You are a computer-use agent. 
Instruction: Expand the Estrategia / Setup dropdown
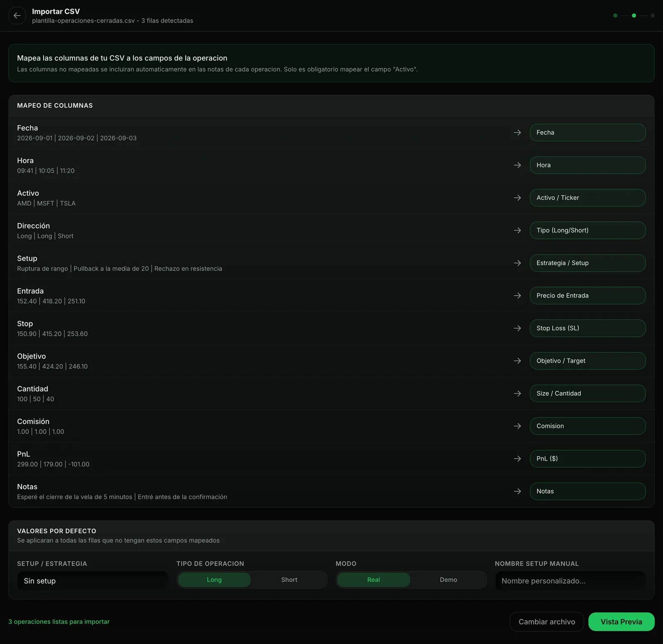click(588, 263)
